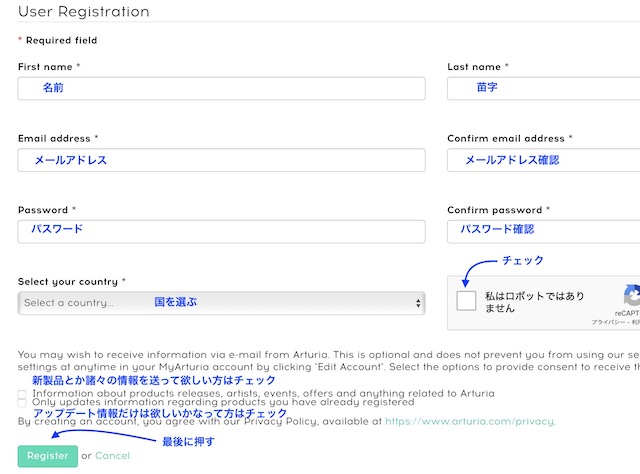Click the Cancel link
640x474 pixels.
click(112, 456)
